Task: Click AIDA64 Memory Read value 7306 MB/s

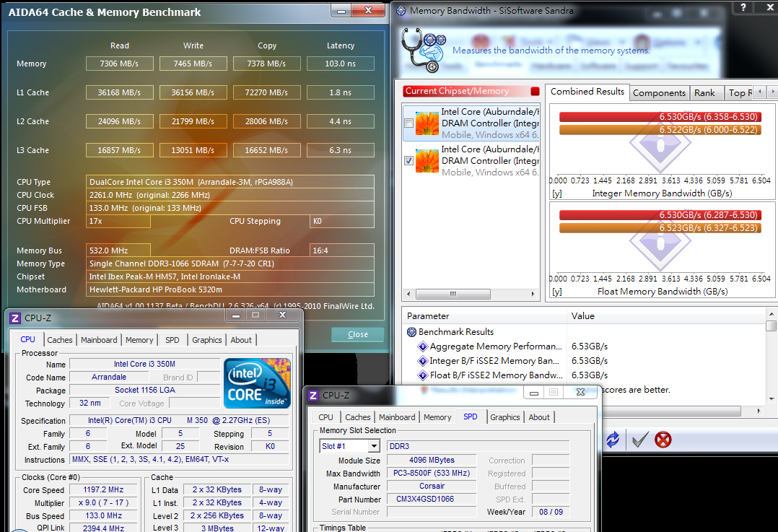Action: tap(120, 64)
